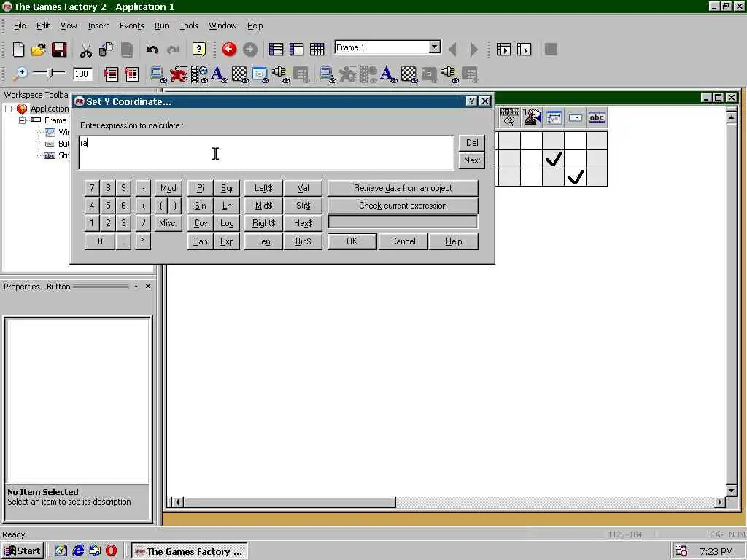
Task: Click the Mod operator button
Action: tap(169, 188)
